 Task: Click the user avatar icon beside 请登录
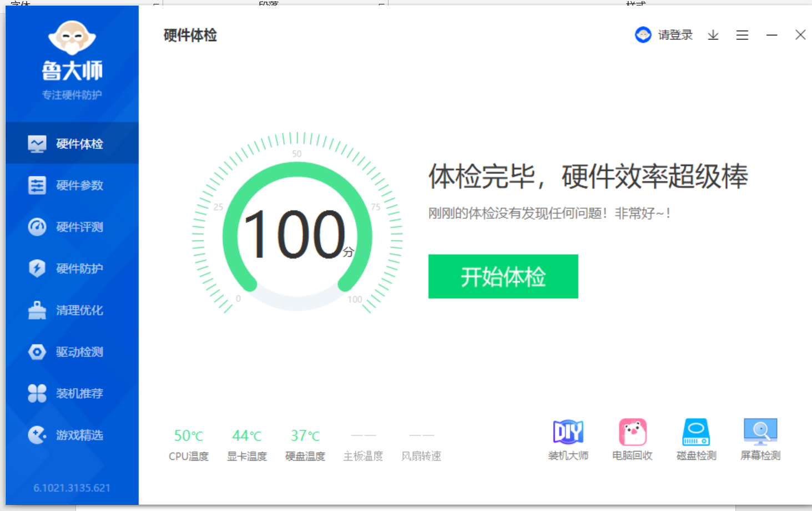point(643,35)
